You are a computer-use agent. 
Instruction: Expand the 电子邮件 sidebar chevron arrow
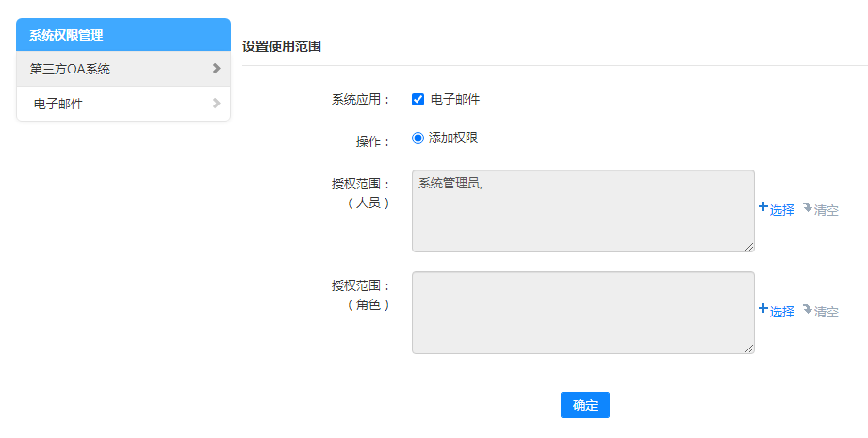(216, 104)
